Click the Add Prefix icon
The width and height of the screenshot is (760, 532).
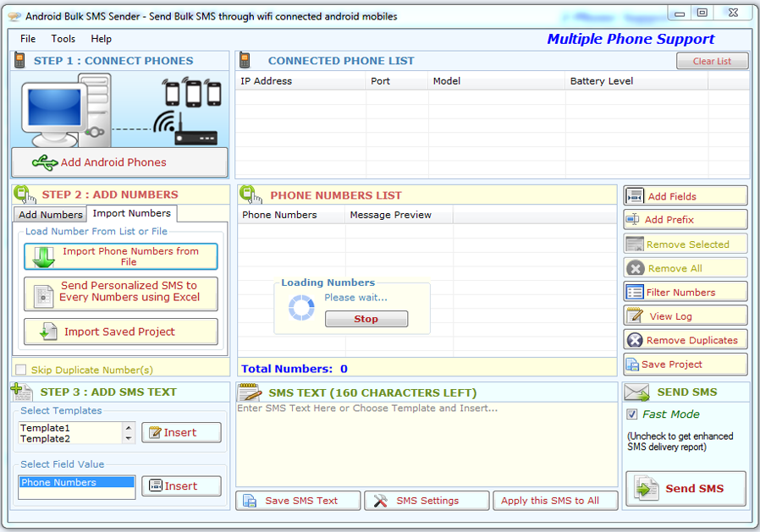click(x=633, y=220)
